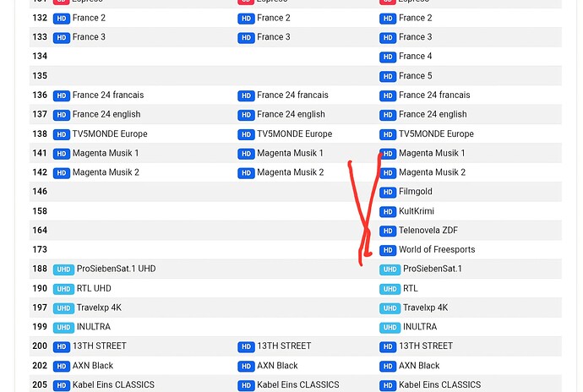
Task: Click middle-column Kabel Eins CLASSICS name
Action: coord(298,385)
